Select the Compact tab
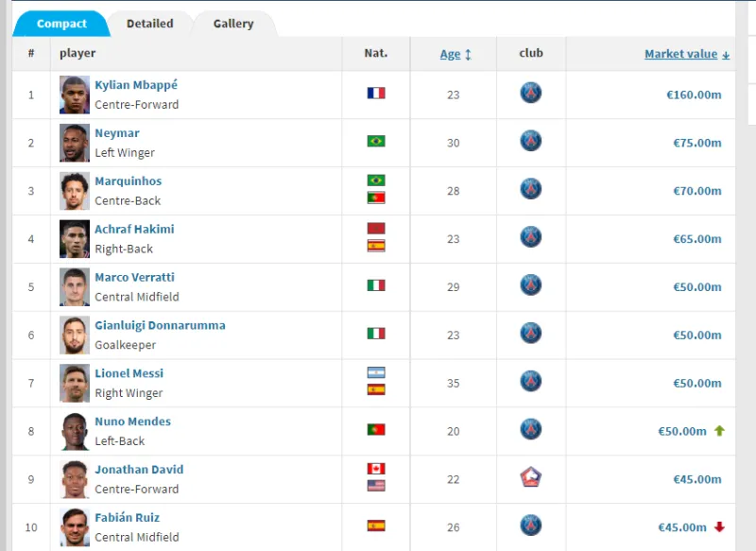 pos(61,24)
